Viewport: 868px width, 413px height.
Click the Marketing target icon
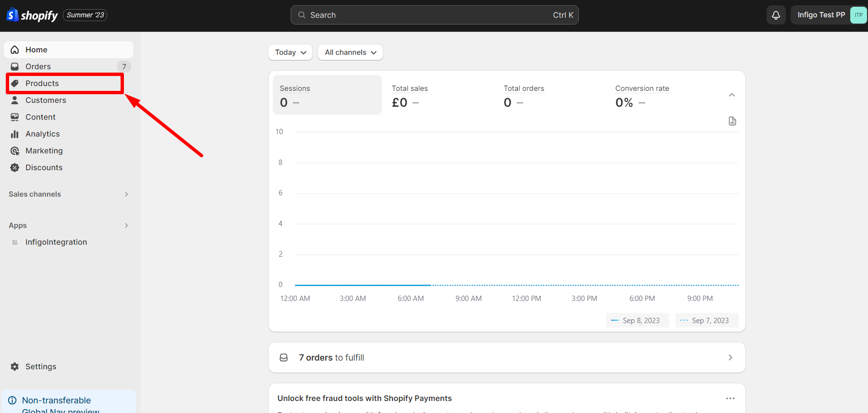coord(15,150)
